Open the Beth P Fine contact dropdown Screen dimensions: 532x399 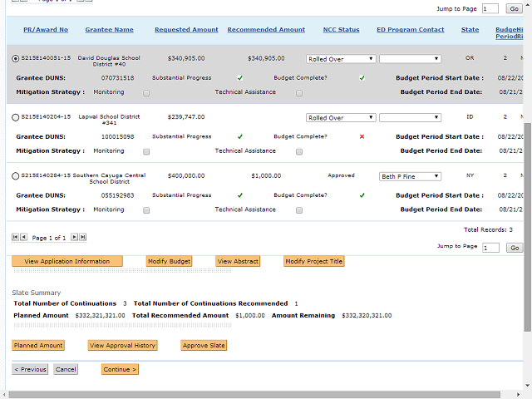point(410,176)
